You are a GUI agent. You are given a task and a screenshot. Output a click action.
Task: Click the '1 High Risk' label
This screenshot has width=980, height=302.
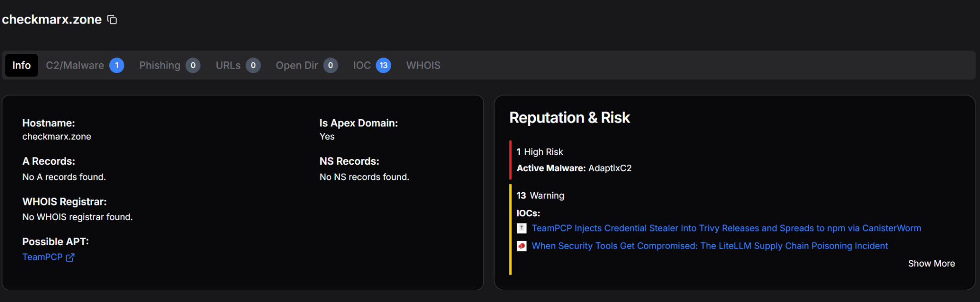point(540,152)
